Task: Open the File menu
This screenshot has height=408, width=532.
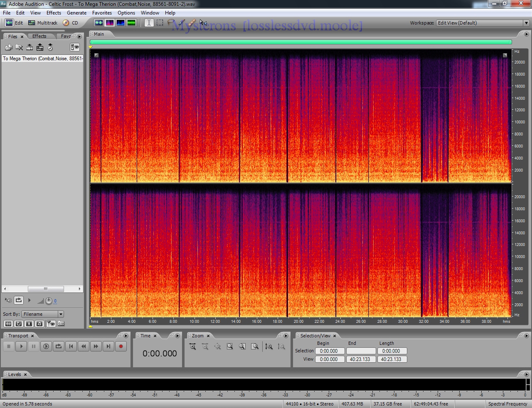Action: click(x=7, y=13)
